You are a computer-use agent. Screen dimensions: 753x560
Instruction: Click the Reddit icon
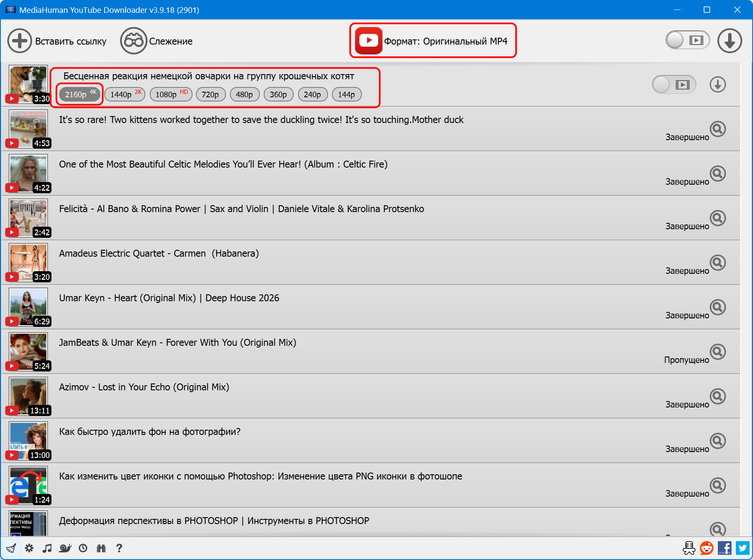point(707,548)
